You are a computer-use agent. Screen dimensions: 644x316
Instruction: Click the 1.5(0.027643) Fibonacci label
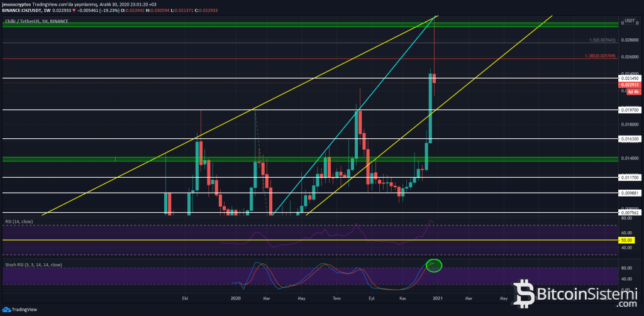(x=602, y=40)
